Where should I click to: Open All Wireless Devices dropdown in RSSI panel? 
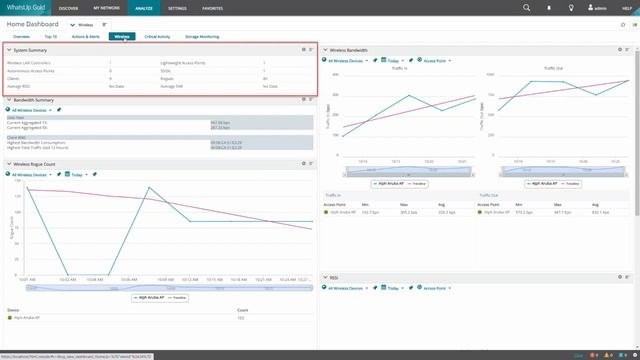tap(346, 288)
